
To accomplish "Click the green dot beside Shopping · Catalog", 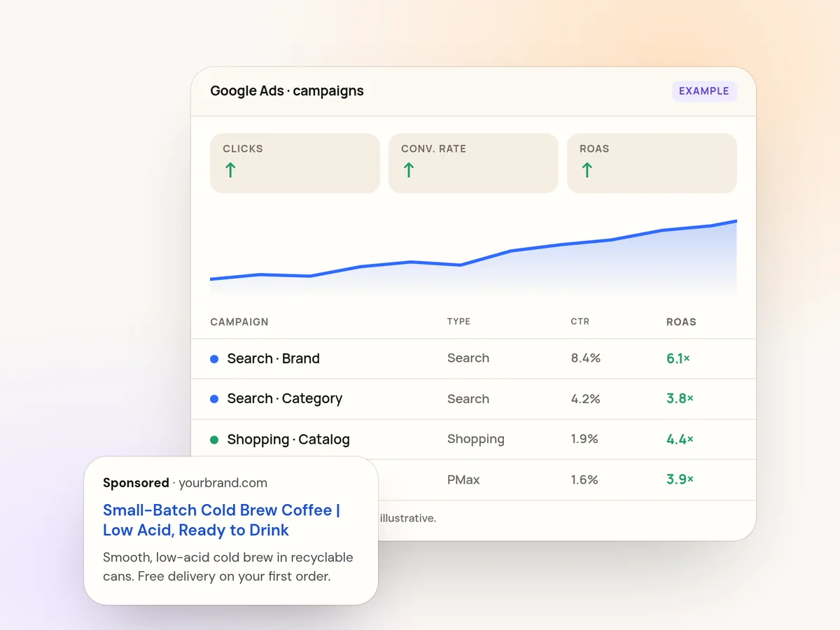I will [x=214, y=440].
